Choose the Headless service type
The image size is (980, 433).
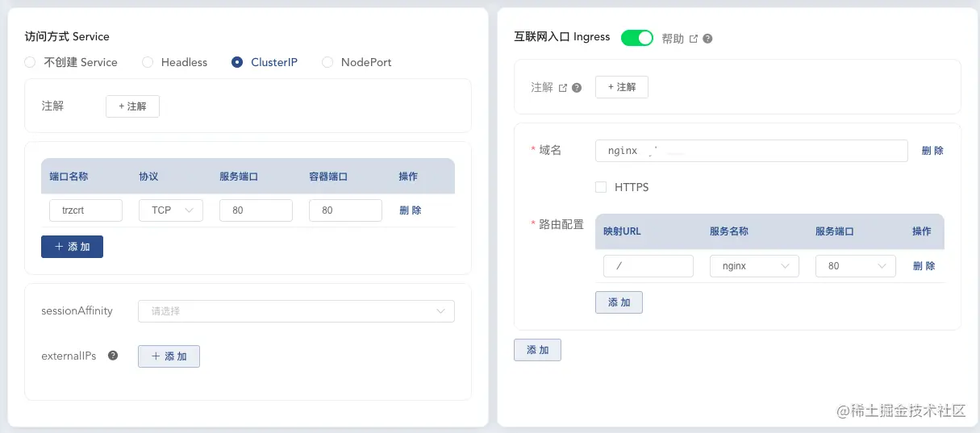pos(148,62)
